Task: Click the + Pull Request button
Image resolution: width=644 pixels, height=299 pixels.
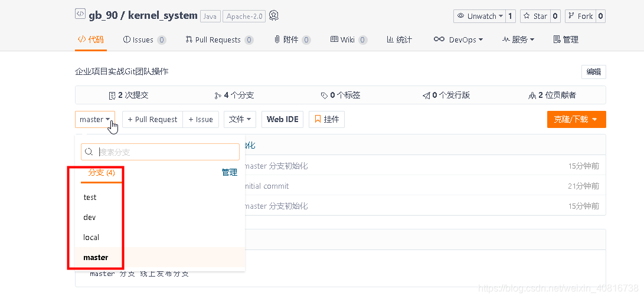Action: (152, 119)
